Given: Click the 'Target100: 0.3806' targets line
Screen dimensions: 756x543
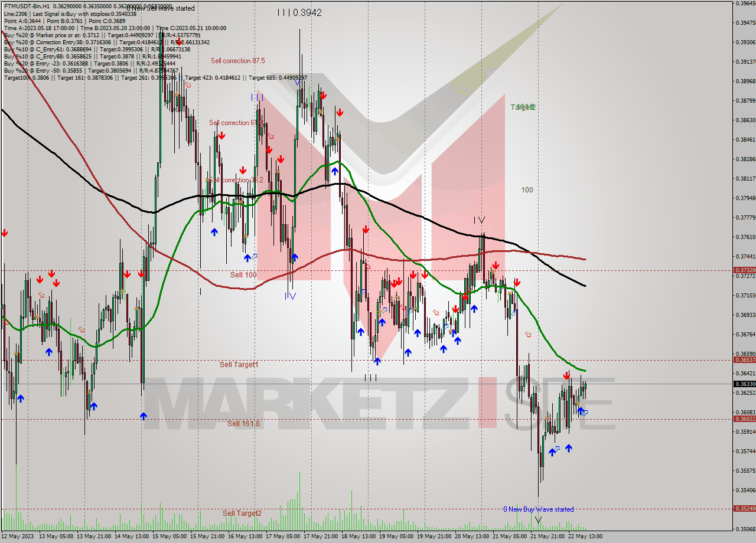Looking at the screenshot, I should (156, 78).
